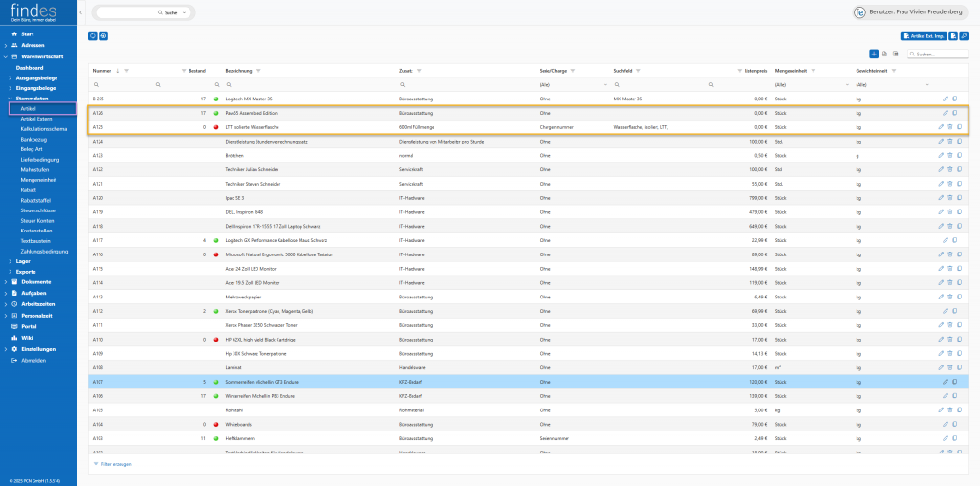Expand the Lager tree node
The height and width of the screenshot is (486, 980).
[x=10, y=260]
